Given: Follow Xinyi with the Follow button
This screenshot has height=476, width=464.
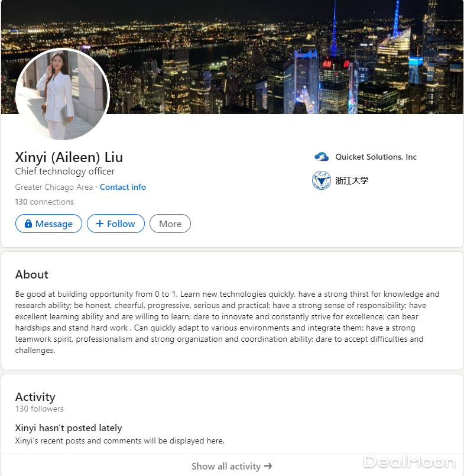Looking at the screenshot, I should click(116, 224).
